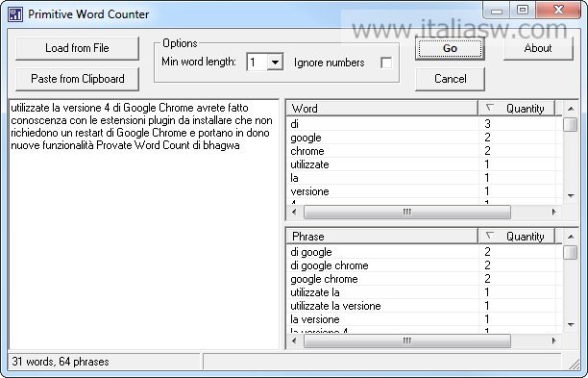
Task: Click word list scroll right arrow
Action: [x=553, y=213]
